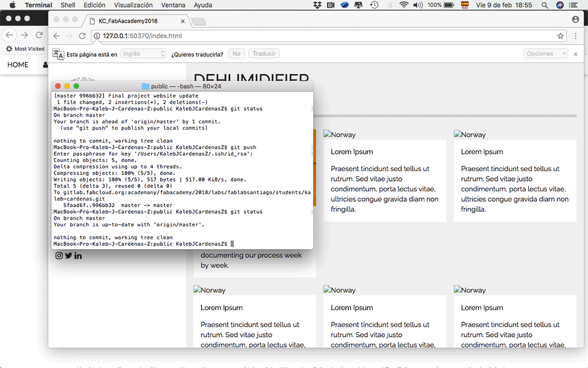Viewport: 588px width, 368px height.
Task: Open Chrome profile avatar icon
Action: [575, 19]
